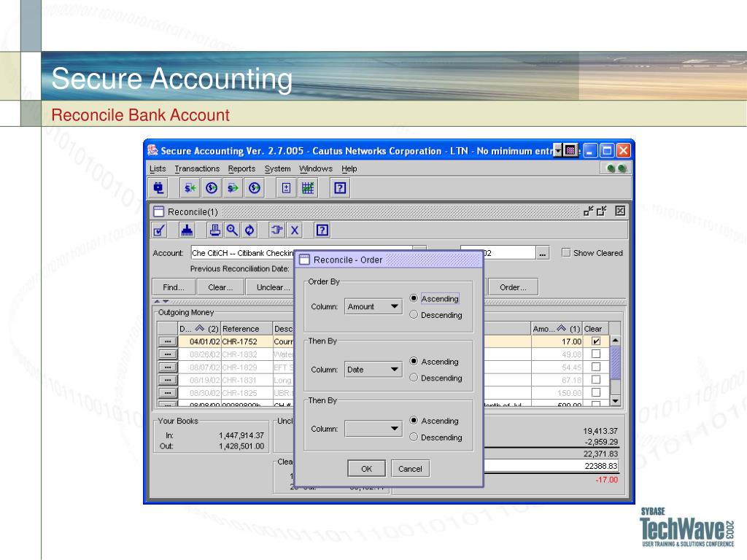Open the Transactions menu
The height and width of the screenshot is (560, 747).
[x=197, y=168]
